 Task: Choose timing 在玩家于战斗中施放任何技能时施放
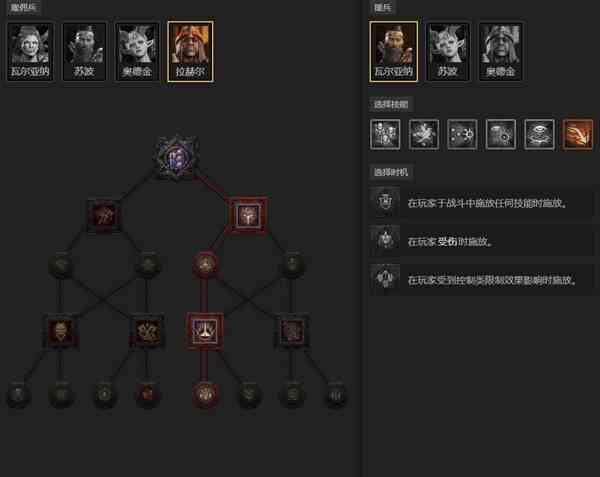(481, 203)
